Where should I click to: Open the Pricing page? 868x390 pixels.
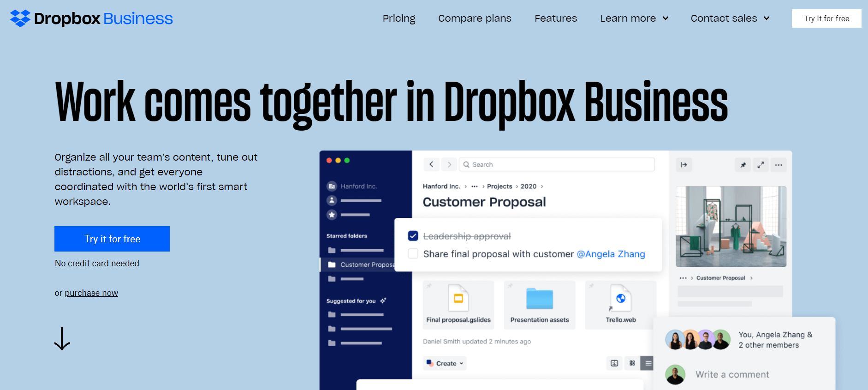[399, 18]
